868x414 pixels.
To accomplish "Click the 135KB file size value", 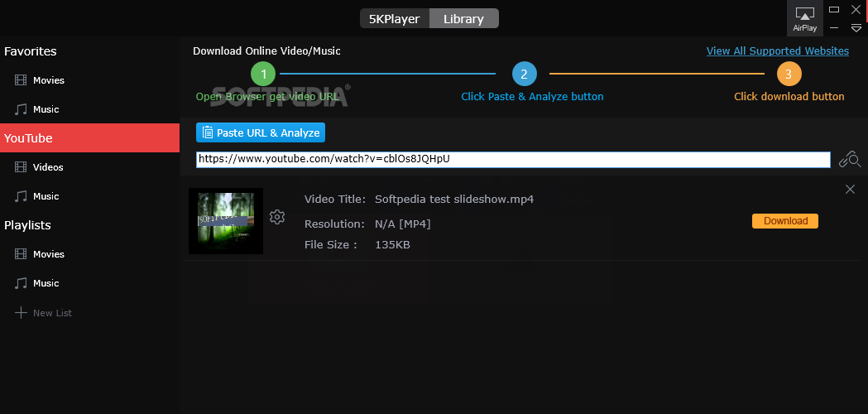I will (x=392, y=244).
